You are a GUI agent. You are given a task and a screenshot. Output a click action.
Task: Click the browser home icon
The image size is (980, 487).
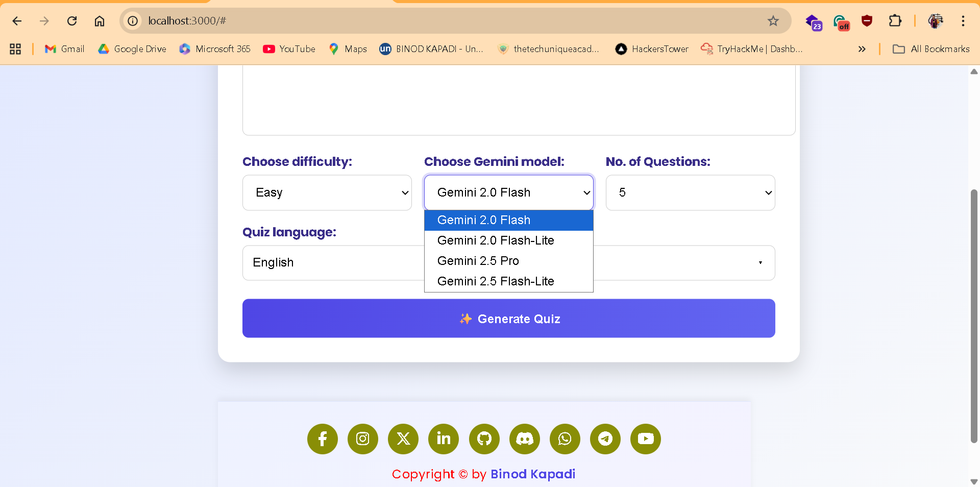[100, 21]
